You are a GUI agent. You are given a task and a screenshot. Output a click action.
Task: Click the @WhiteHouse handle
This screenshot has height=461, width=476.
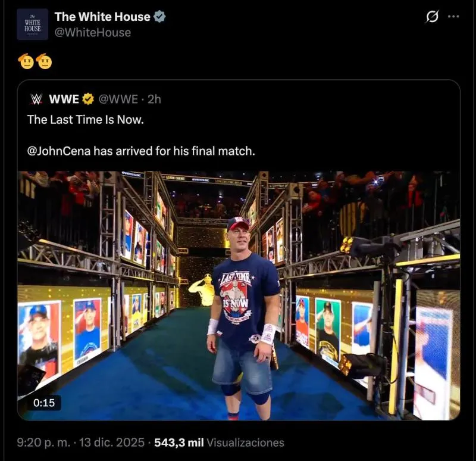tap(92, 33)
